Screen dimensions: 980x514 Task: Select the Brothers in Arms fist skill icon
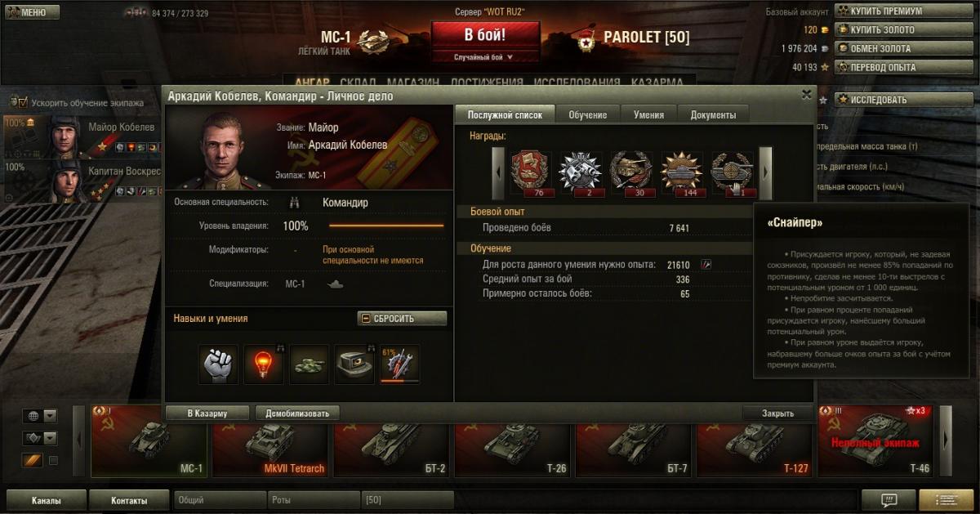coord(218,364)
